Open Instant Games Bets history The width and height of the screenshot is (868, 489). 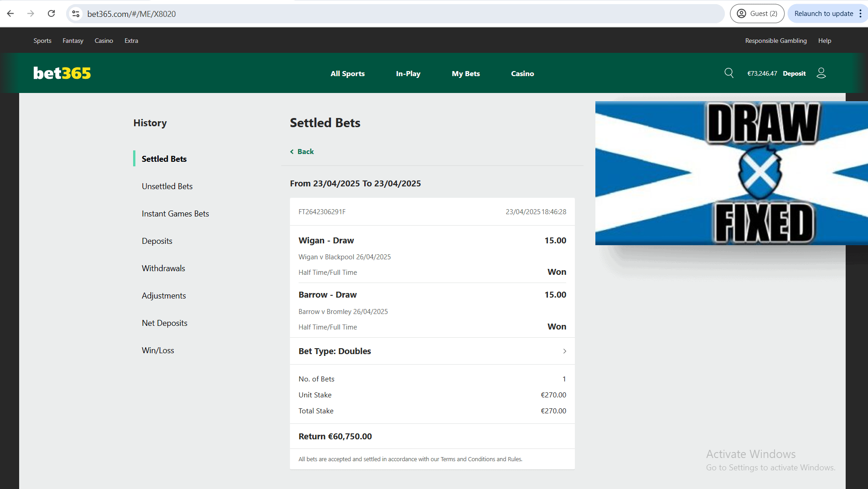point(176,213)
